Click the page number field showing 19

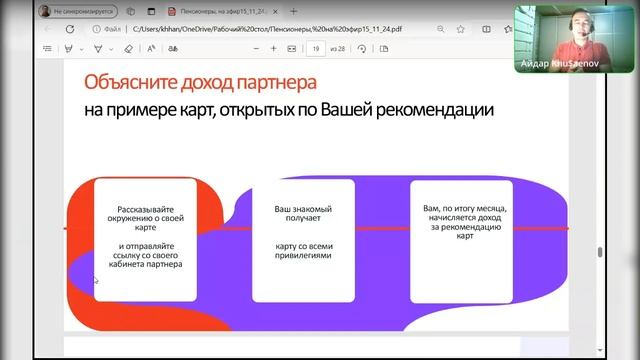tap(316, 49)
